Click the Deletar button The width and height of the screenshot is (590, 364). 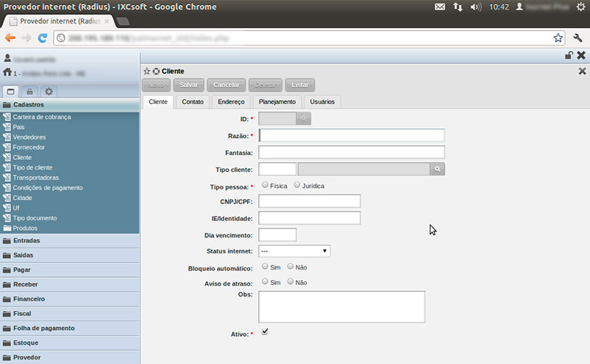(265, 85)
